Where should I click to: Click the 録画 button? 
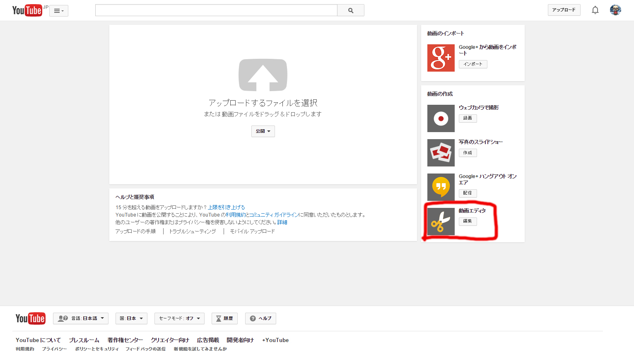468,118
